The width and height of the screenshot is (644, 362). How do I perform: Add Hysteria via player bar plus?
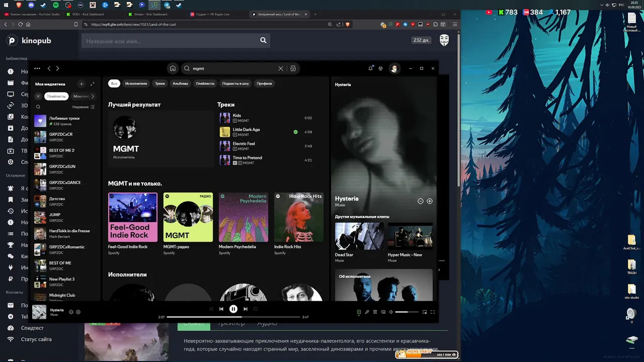[x=78, y=312]
